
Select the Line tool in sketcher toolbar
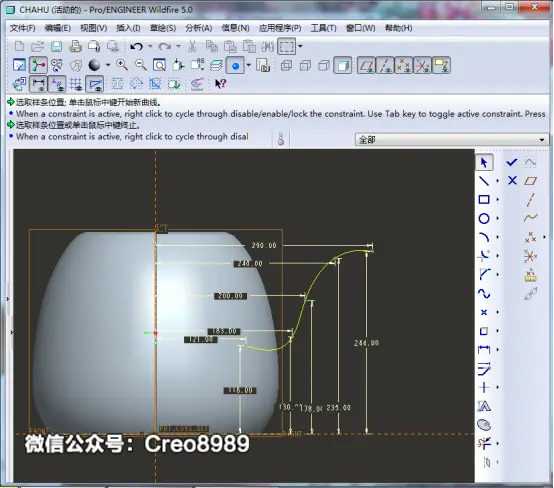tap(484, 181)
